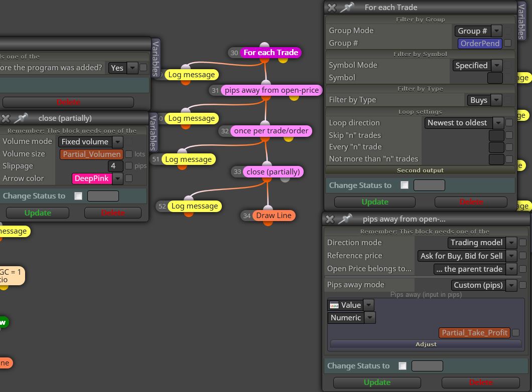Screen dimensions: 532x392
Task: Select the Draw Line node 34
Action: (274, 216)
